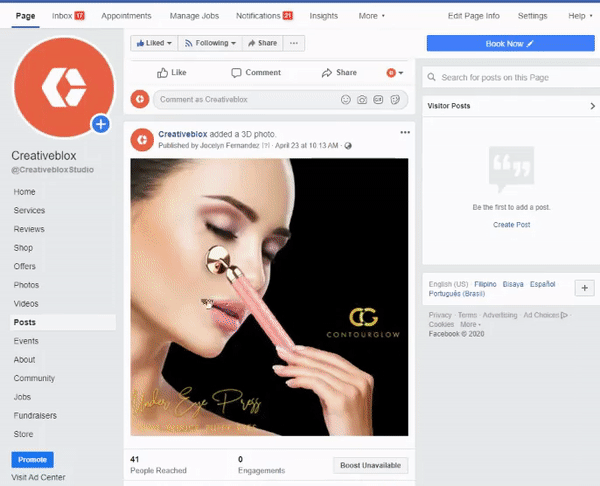Click the Creativeblox avatar beside comment field

click(x=140, y=99)
